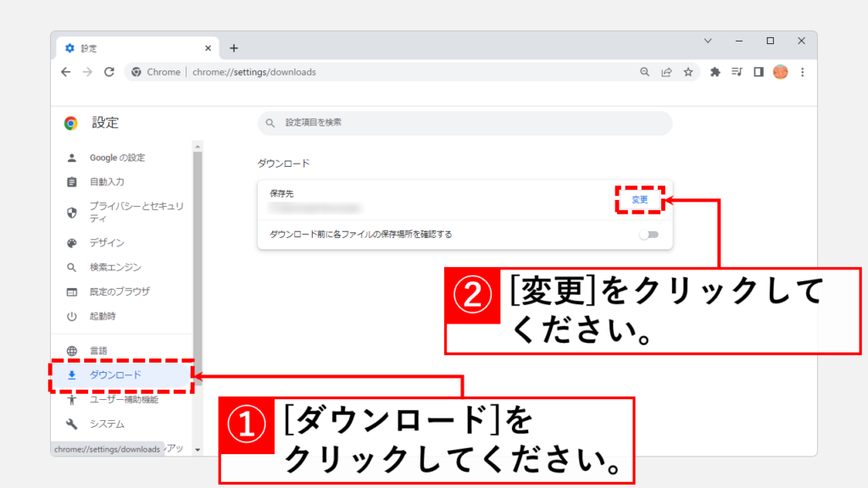Viewport: 868px width, 488px height.
Task: Click the magnifier icon for 検索エンジン
Action: [x=71, y=267]
